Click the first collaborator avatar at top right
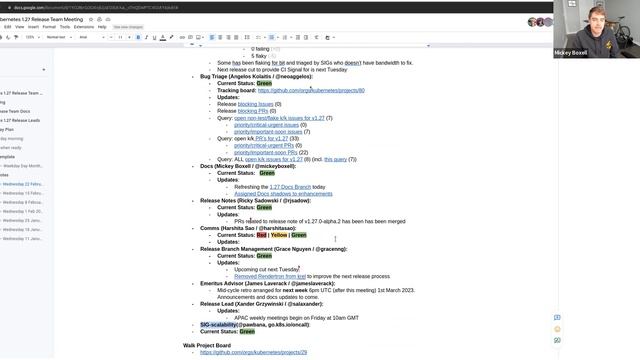This screenshot has width=640, height=360. pos(532,22)
